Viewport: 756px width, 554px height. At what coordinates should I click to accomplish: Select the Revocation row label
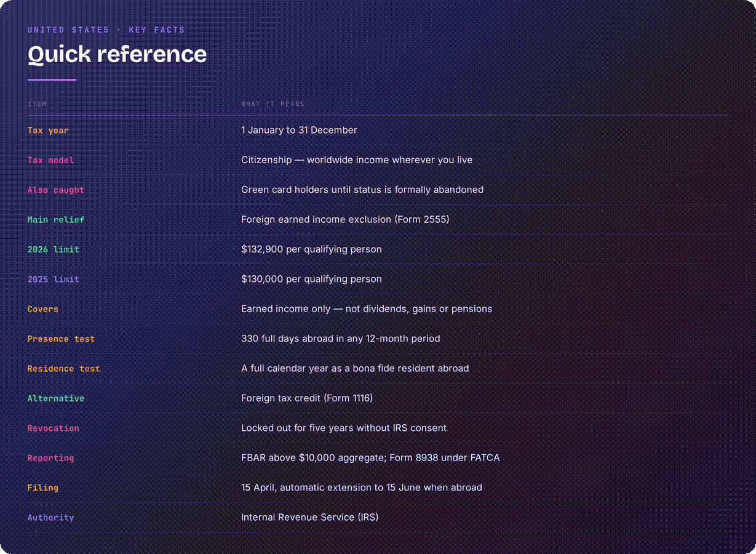(54, 428)
